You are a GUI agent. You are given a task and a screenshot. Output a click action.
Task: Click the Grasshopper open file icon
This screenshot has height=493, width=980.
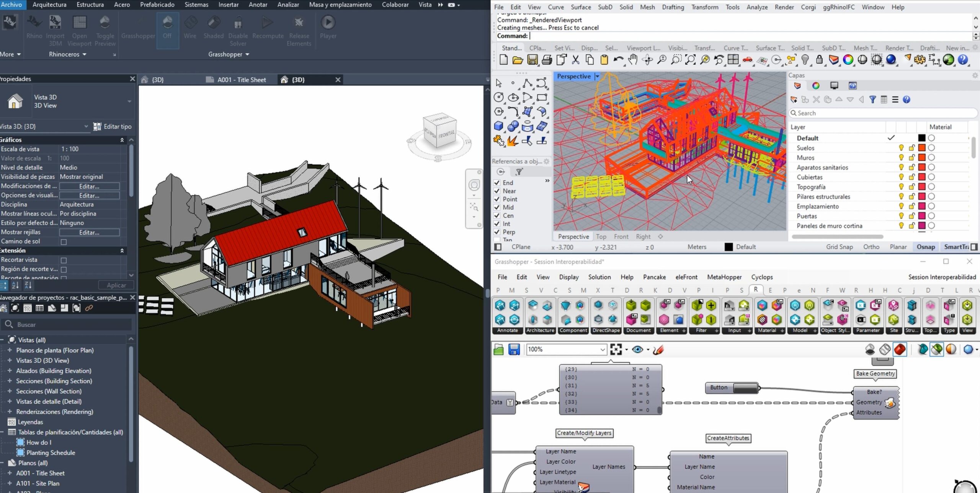[498, 349]
